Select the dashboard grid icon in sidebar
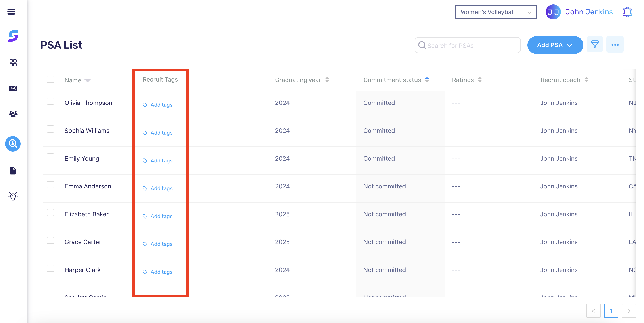This screenshot has height=323, width=644. coord(13,63)
